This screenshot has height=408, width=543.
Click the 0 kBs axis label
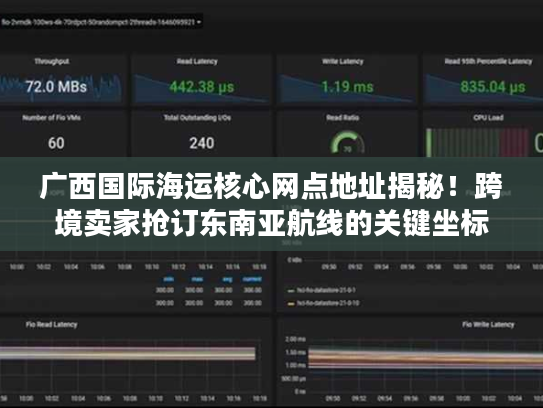click(295, 260)
